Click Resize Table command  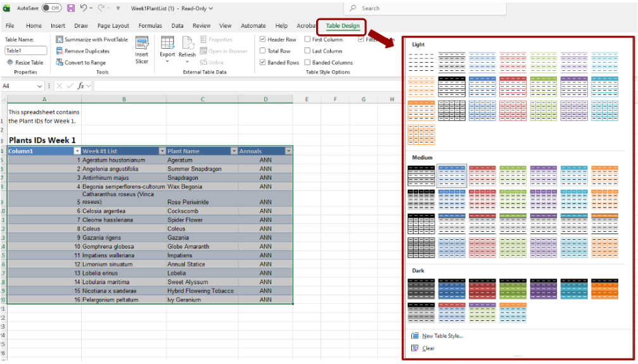pos(25,62)
